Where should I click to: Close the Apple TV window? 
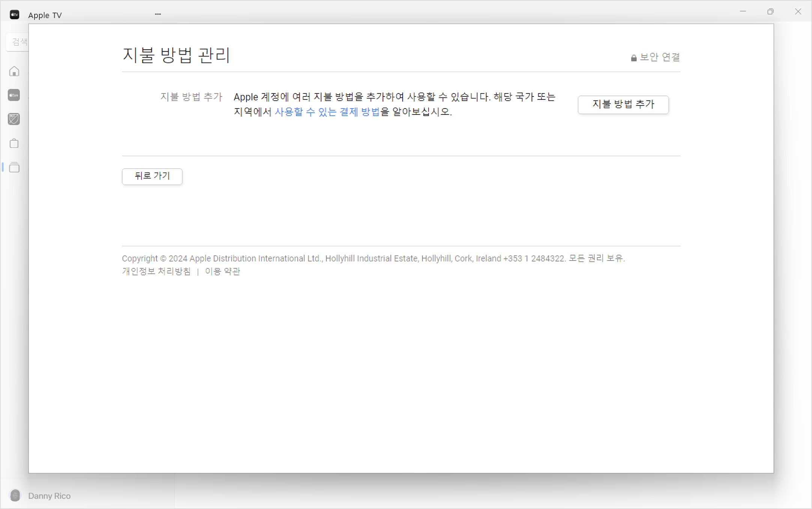(798, 12)
